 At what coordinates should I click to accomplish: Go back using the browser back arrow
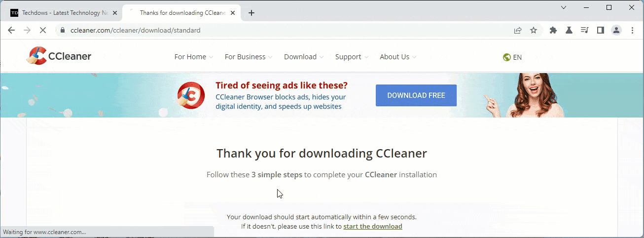(11, 30)
